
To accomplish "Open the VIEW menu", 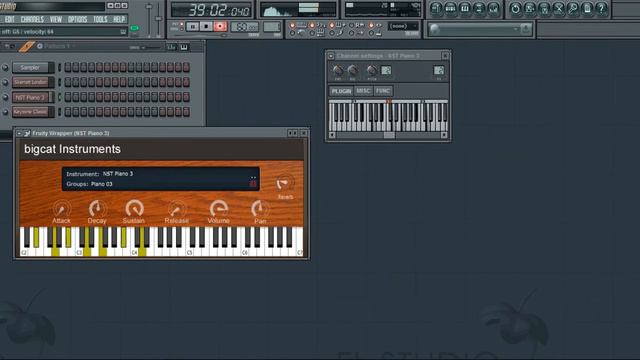I will click(56, 19).
